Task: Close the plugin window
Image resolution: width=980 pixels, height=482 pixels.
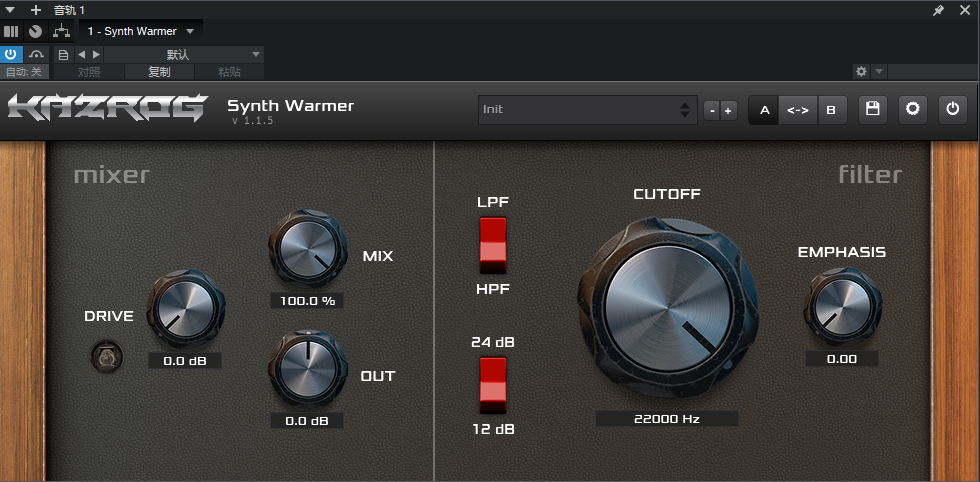Action: click(964, 10)
